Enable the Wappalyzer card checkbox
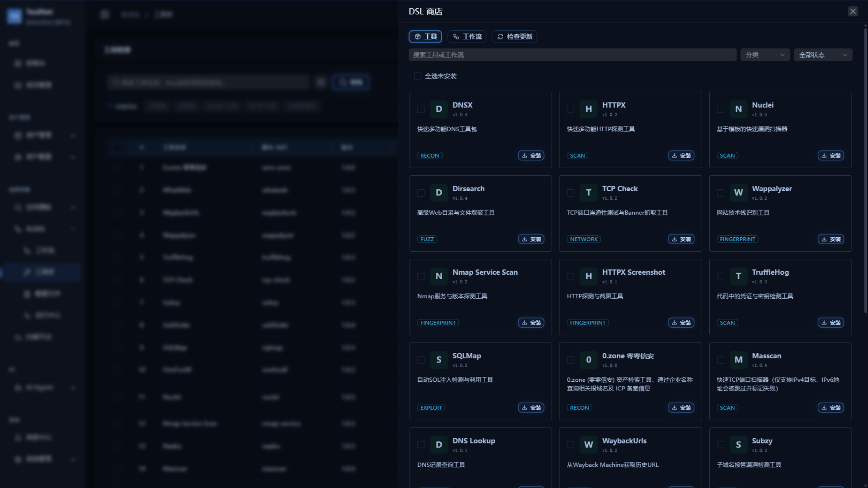Viewport: 868px width, 488px height. pyautogui.click(x=721, y=193)
